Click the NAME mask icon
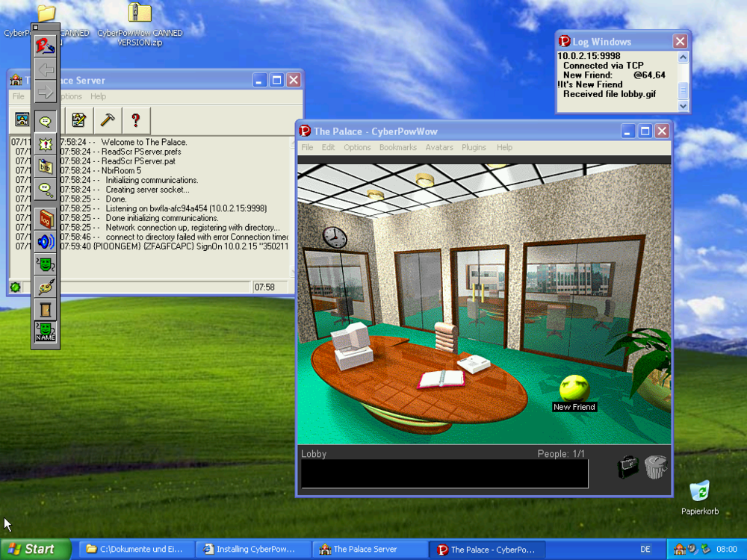Viewport: 747px width, 560px height. 46,332
